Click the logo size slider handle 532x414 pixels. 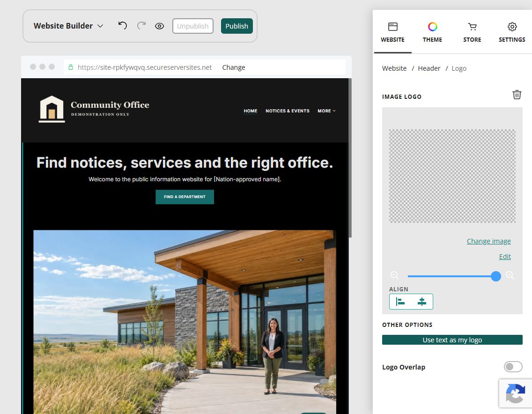[x=495, y=276]
